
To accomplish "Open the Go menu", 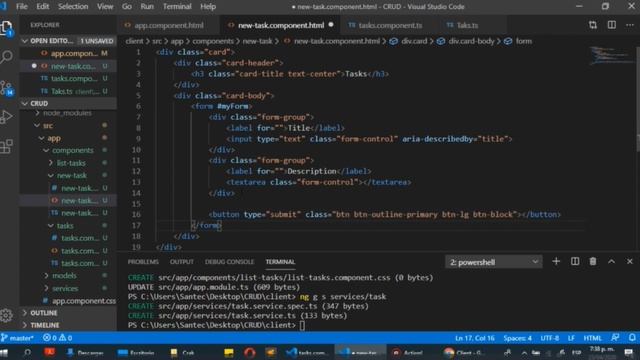I will pyautogui.click(x=127, y=7).
